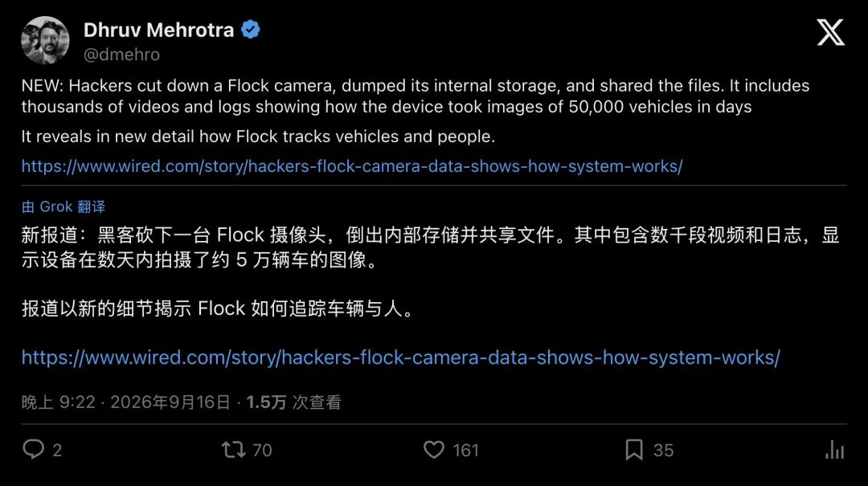Click the reply speech bubble icon
The height and width of the screenshot is (486, 868).
[33, 449]
